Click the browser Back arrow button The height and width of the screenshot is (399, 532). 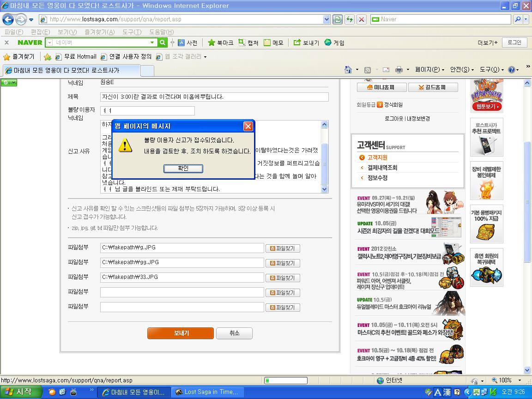point(8,19)
